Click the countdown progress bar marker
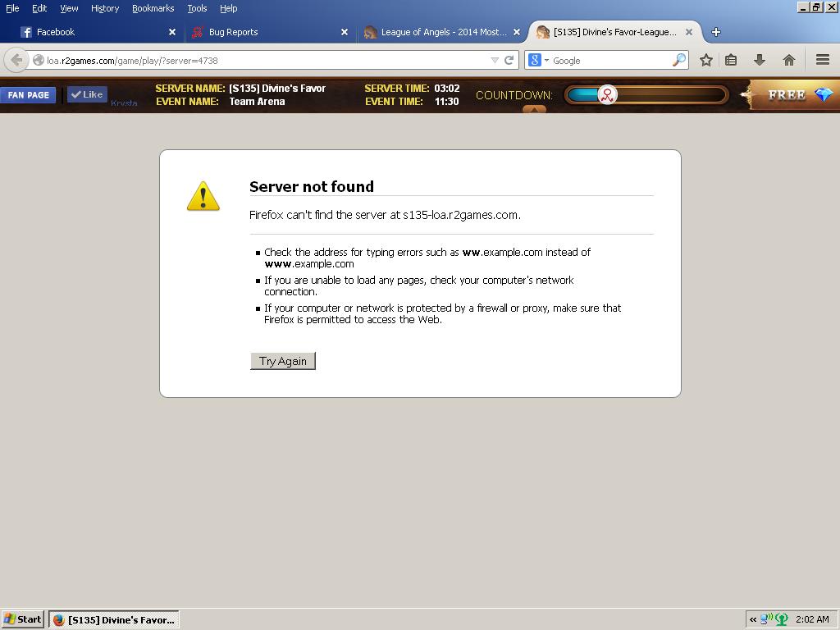The height and width of the screenshot is (630, 840). [607, 95]
